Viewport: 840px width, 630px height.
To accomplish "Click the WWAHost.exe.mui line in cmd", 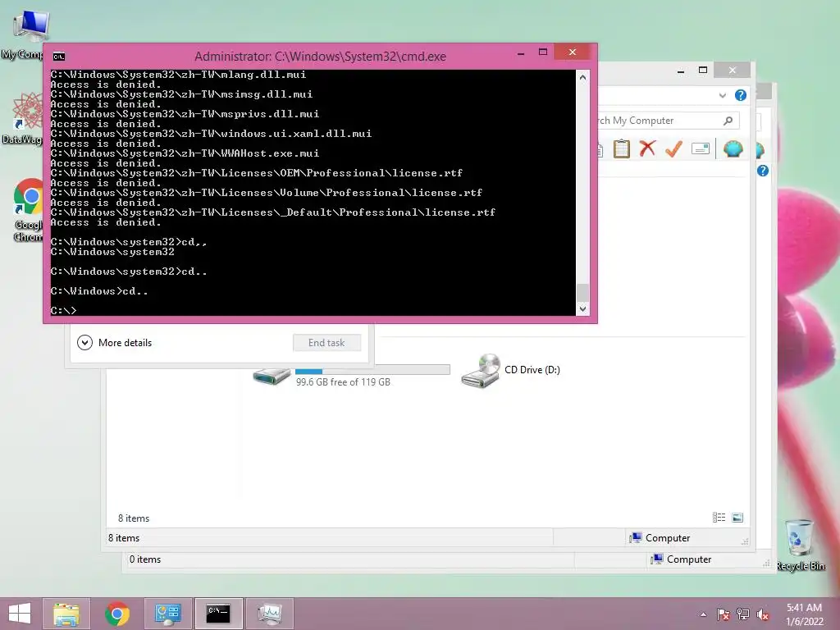I will 185,153.
